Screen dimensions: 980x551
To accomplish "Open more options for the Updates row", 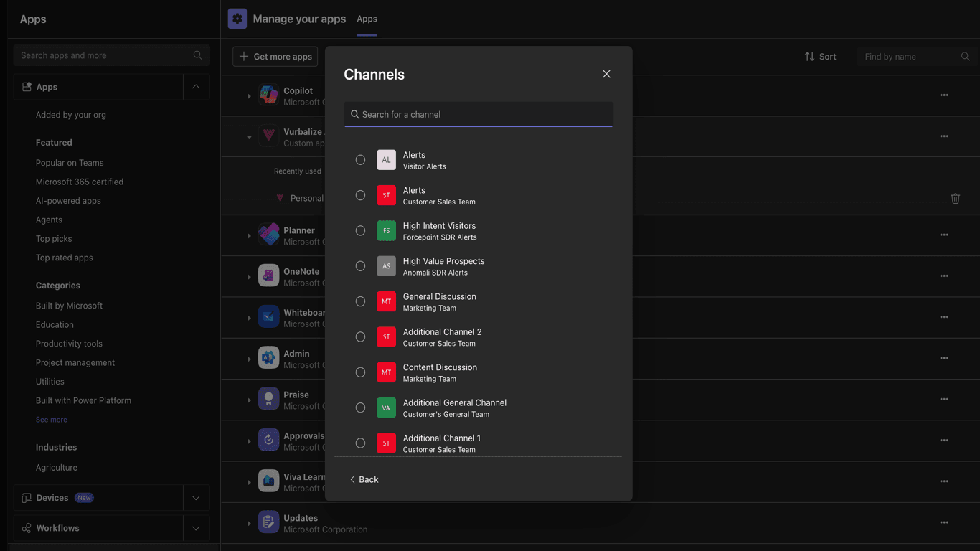I will click(944, 522).
